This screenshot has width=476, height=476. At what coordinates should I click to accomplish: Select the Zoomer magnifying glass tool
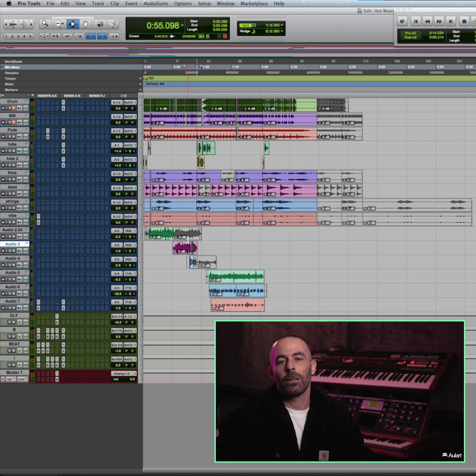tap(45, 24)
